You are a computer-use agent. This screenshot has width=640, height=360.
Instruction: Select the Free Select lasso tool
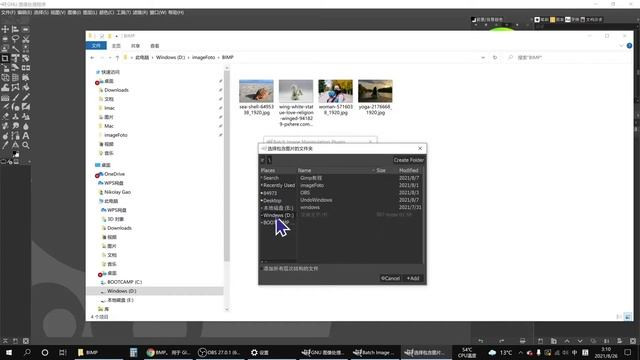(15, 39)
